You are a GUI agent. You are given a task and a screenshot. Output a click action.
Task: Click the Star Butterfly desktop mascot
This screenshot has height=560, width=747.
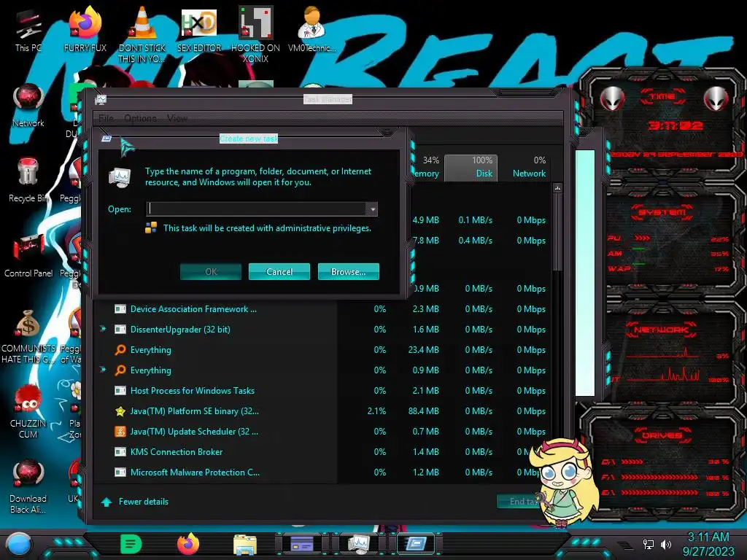(565, 483)
